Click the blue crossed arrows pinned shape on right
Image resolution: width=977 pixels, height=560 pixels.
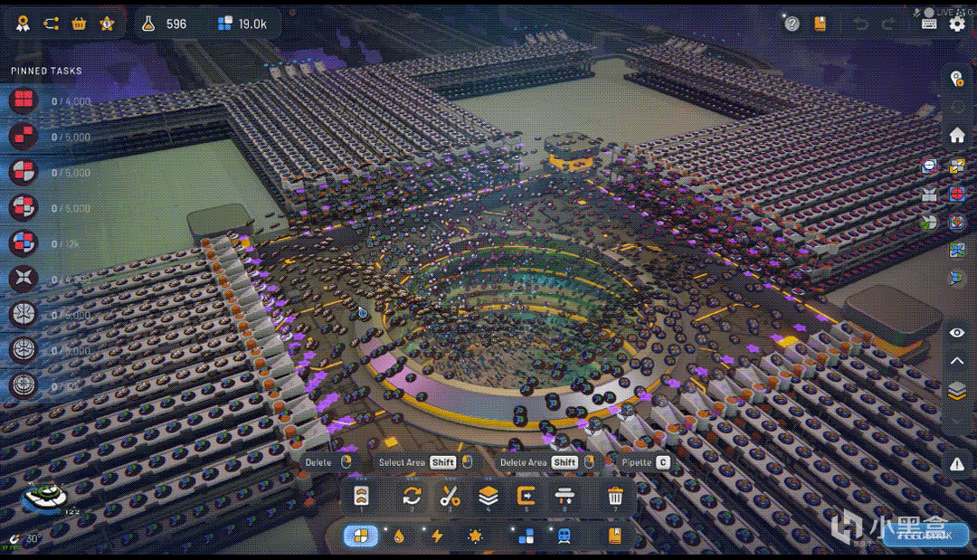[957, 250]
